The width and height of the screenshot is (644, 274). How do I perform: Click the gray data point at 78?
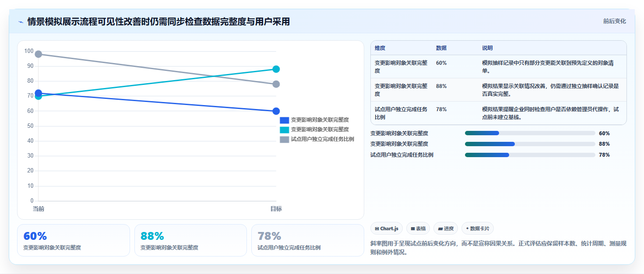point(276,84)
